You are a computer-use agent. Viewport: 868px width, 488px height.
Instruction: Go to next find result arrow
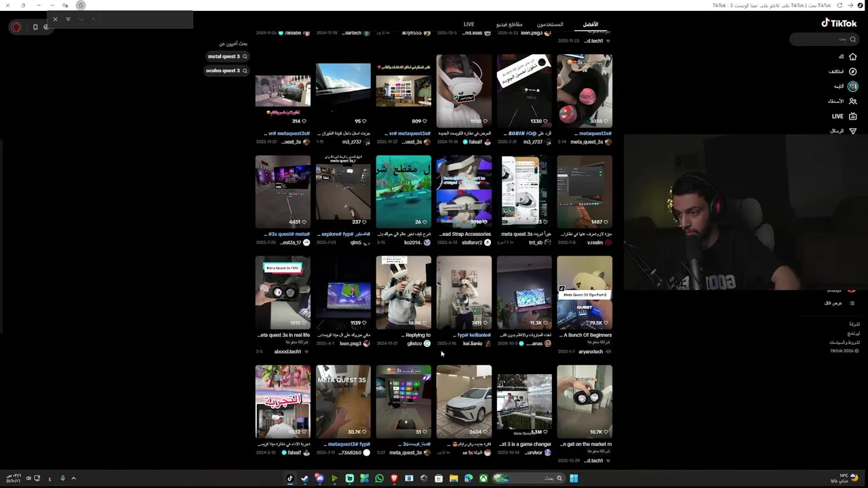(x=81, y=19)
